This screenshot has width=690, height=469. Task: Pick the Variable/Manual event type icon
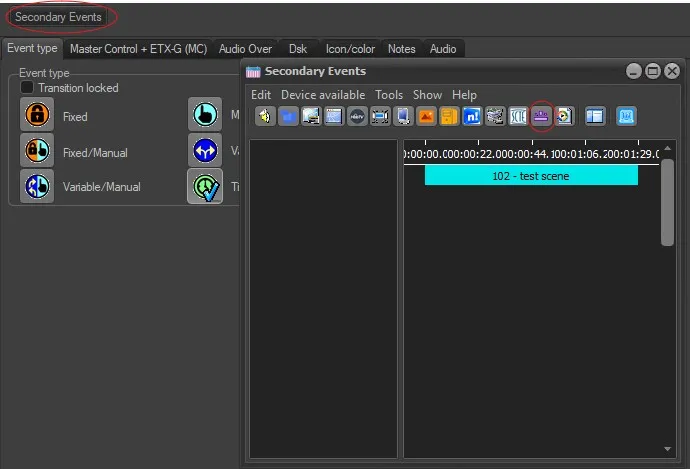[37, 186]
